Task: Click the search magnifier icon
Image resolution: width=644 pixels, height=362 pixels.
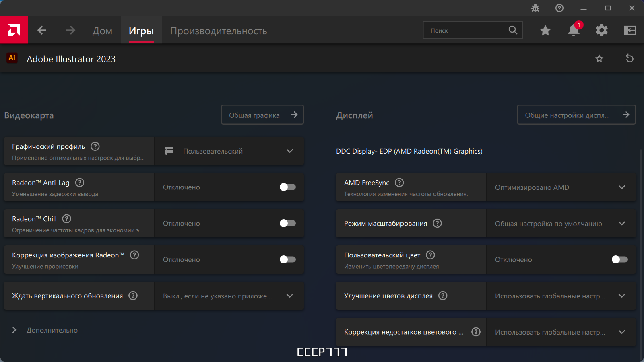Action: [x=513, y=30]
